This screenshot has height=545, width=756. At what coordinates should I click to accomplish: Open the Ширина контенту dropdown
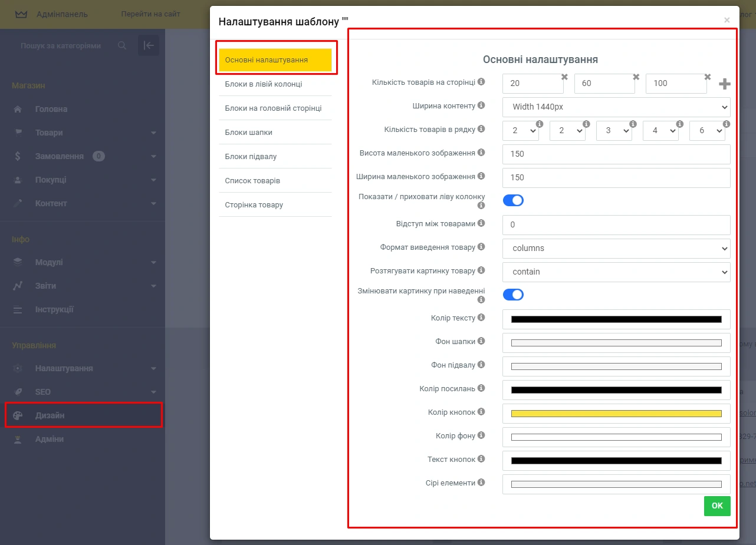point(616,107)
